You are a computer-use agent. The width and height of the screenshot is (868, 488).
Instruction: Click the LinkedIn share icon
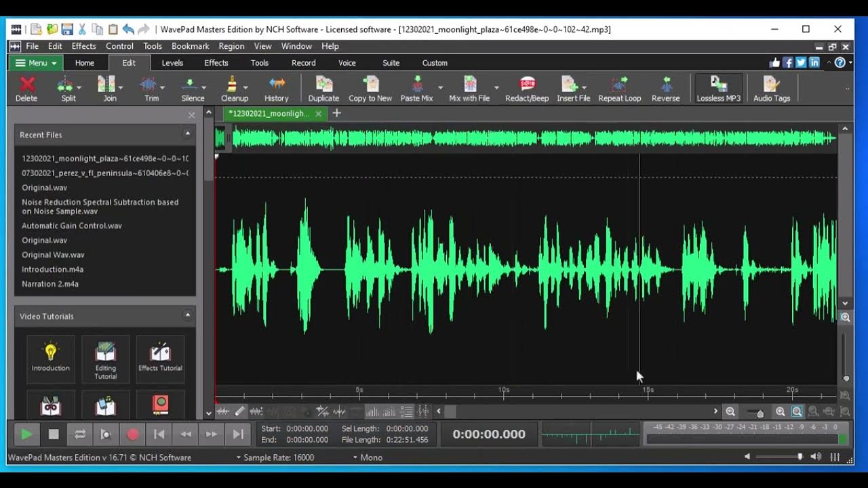[814, 62]
